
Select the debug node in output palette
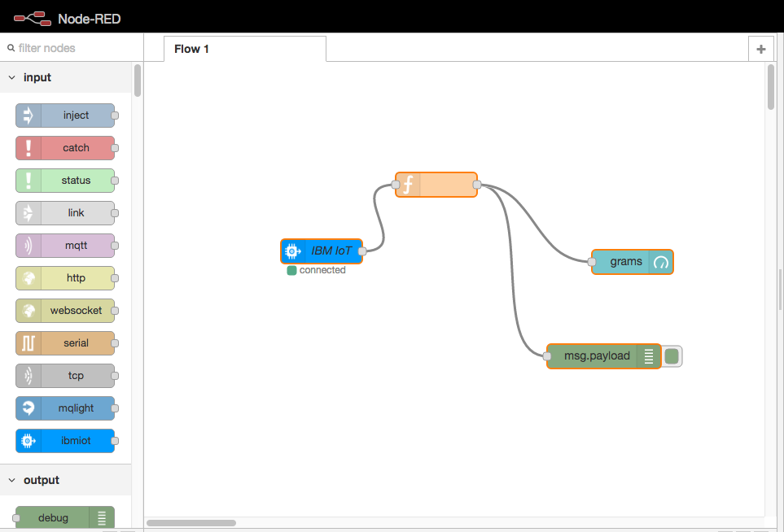coord(65,517)
